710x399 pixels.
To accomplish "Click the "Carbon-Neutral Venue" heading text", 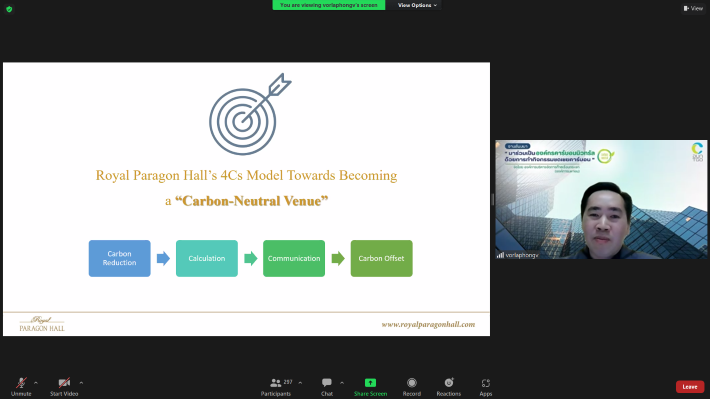I will click(251, 201).
